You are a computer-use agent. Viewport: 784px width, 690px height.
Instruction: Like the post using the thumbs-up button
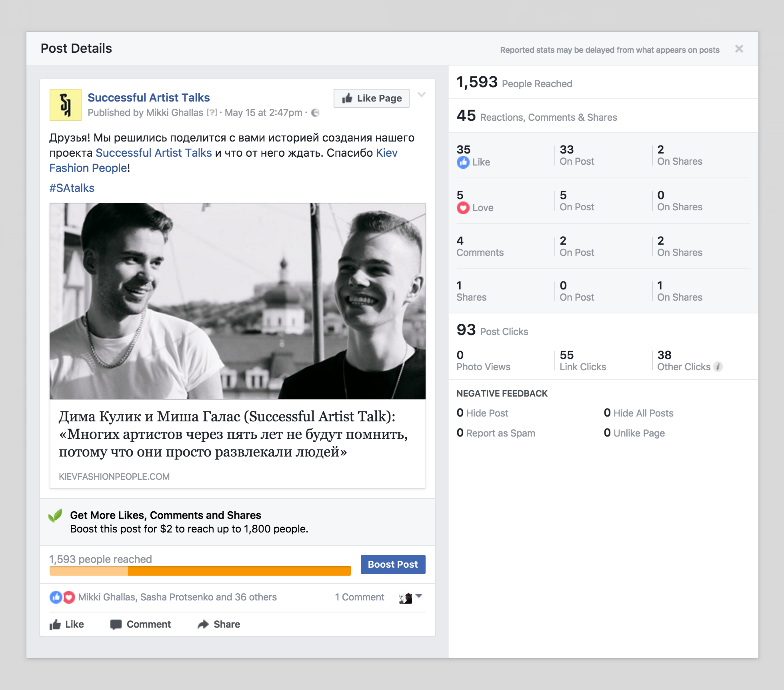[x=67, y=624]
